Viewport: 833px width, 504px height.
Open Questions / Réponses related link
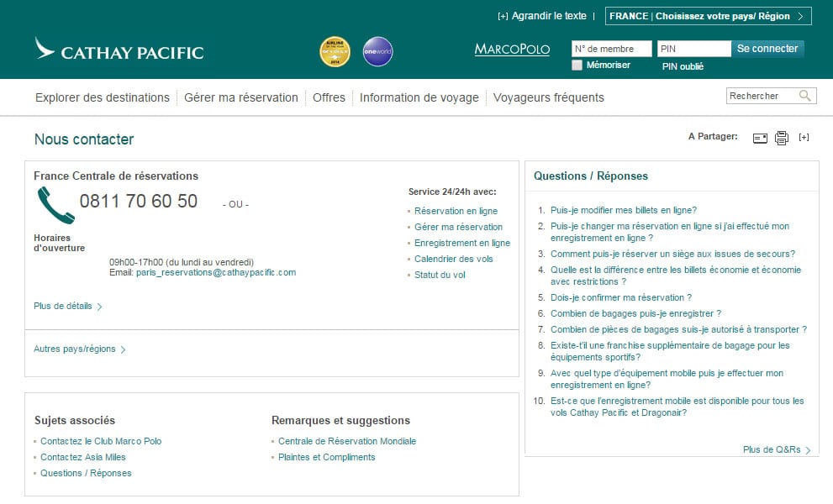pyautogui.click(x=86, y=473)
